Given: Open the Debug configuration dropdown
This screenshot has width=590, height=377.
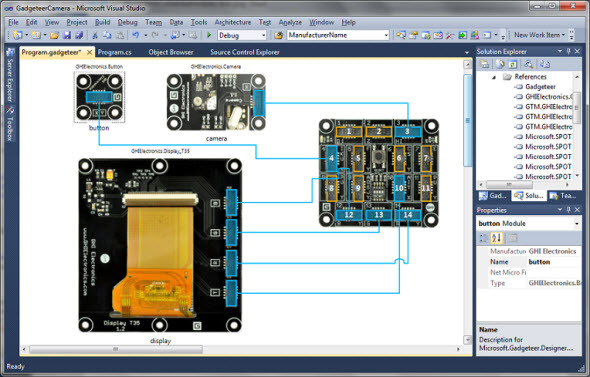Looking at the screenshot, I should coord(242,35).
